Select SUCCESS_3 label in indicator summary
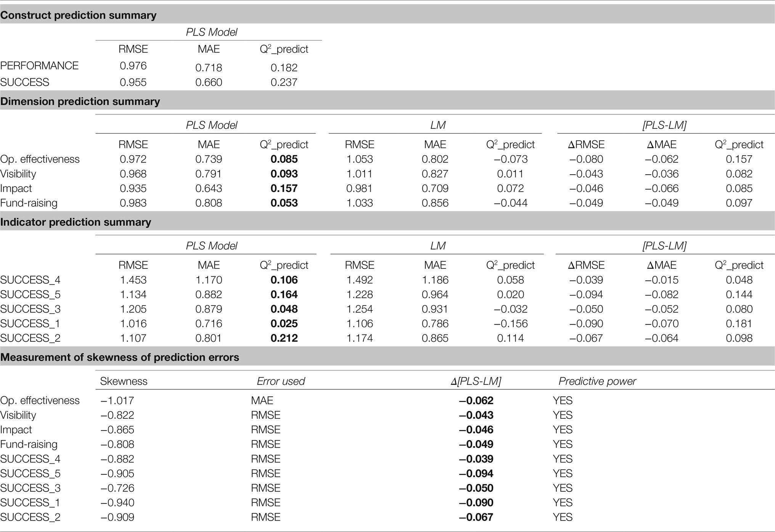Image resolution: width=775 pixels, height=532 pixels. click(x=30, y=309)
